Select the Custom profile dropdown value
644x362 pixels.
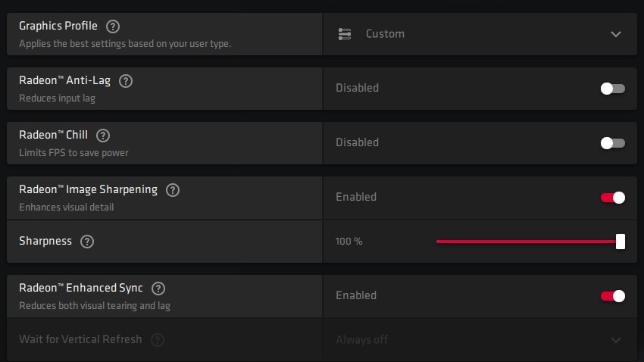[385, 34]
